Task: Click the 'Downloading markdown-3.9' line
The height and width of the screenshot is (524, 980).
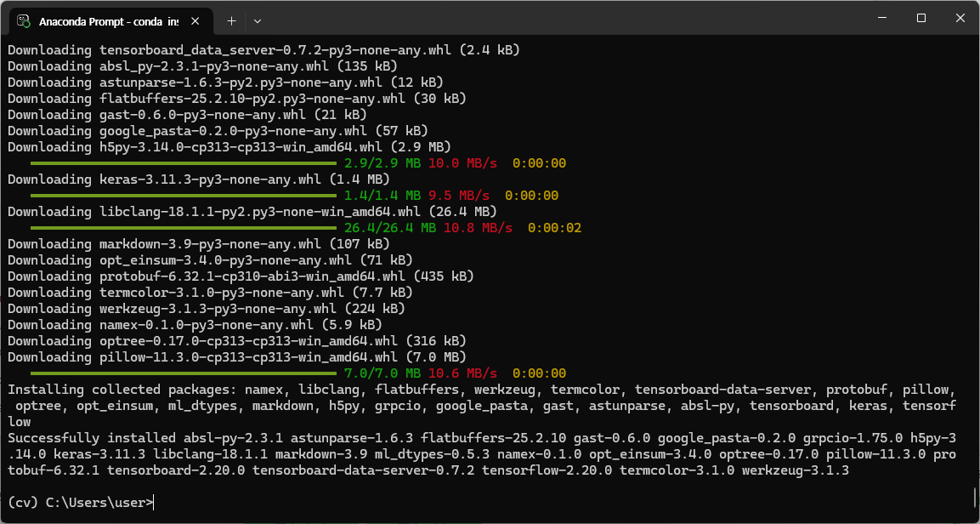Action: point(199,243)
